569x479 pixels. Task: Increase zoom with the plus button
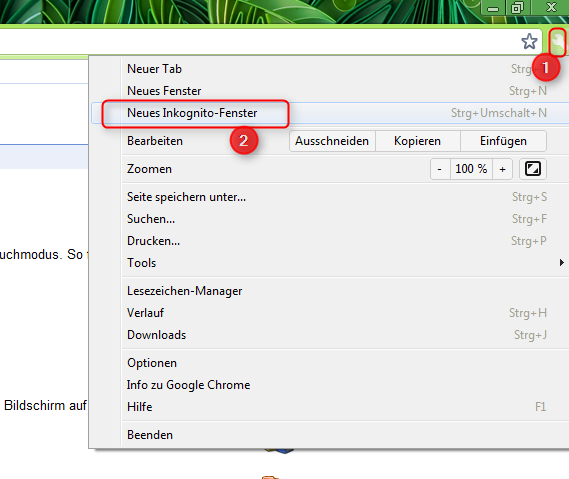pyautogui.click(x=503, y=169)
